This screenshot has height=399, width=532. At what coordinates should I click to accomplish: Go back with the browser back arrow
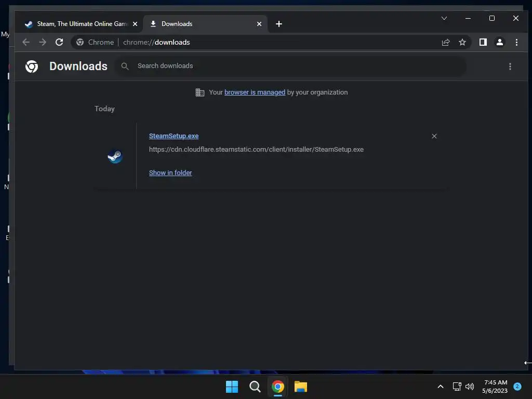26,42
